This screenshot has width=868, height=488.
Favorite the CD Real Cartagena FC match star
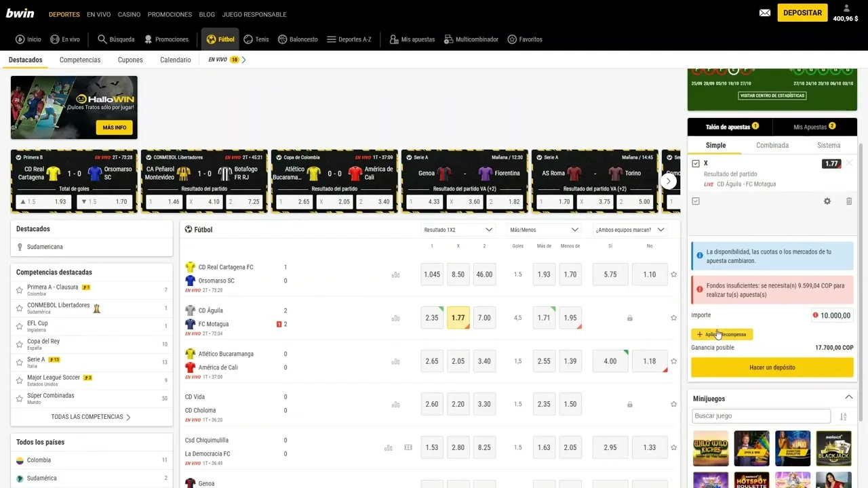[x=673, y=274]
